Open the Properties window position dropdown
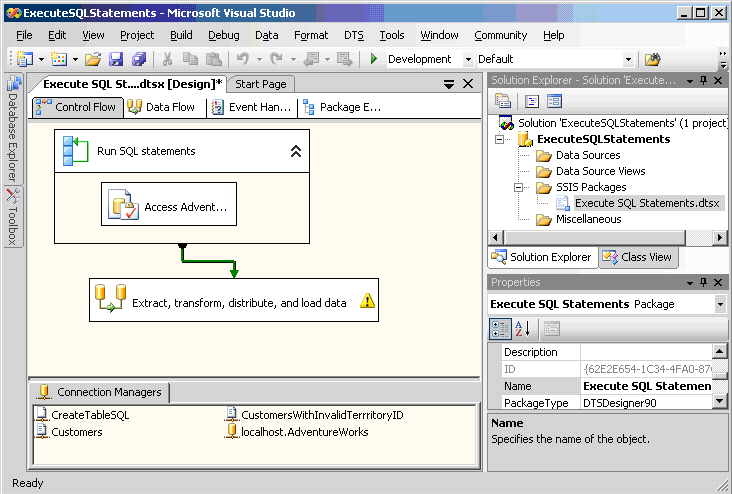The height and width of the screenshot is (494, 732). pos(690,282)
